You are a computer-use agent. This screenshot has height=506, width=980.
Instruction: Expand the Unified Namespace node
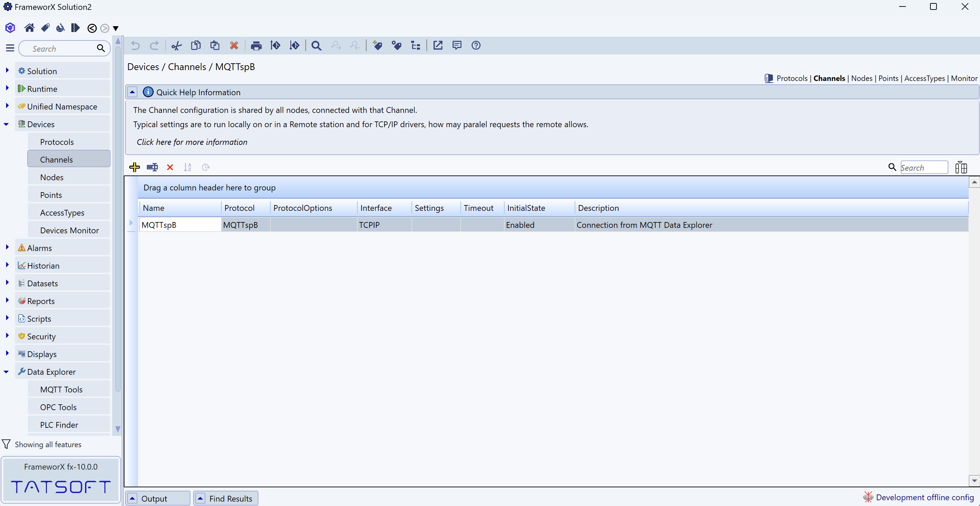tap(7, 106)
